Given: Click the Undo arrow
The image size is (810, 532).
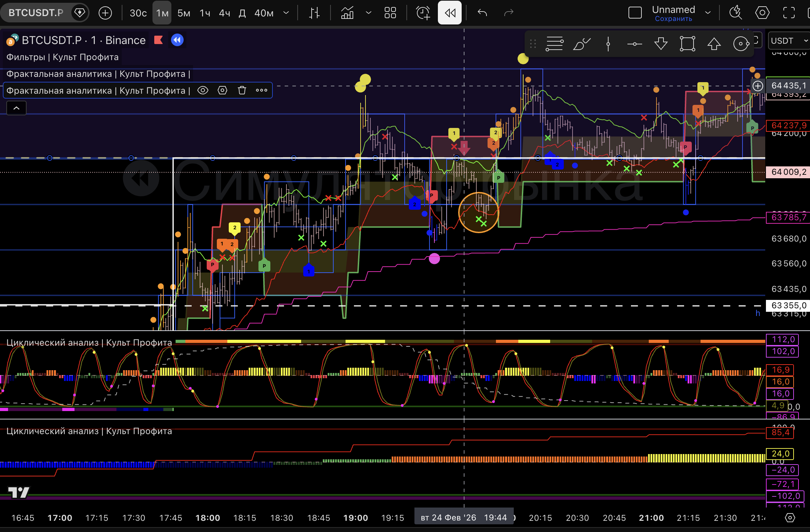Looking at the screenshot, I should pyautogui.click(x=482, y=13).
